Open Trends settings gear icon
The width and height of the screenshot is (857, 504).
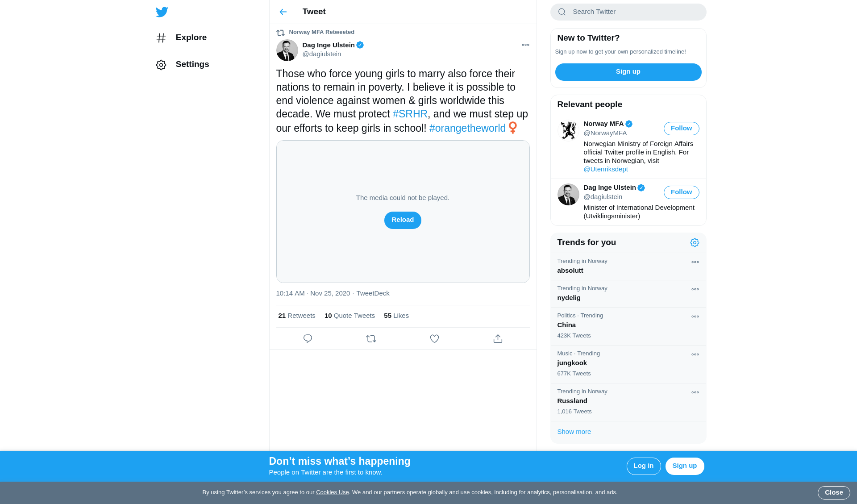click(695, 243)
